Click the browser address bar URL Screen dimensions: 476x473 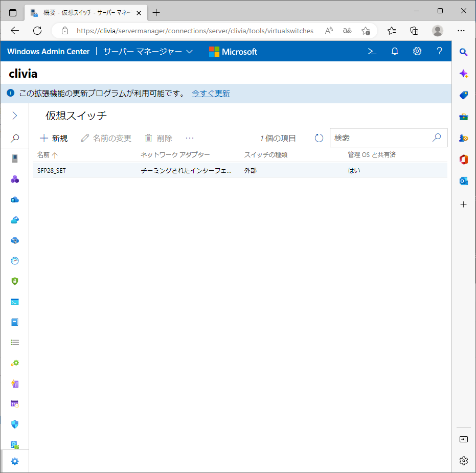pos(195,31)
